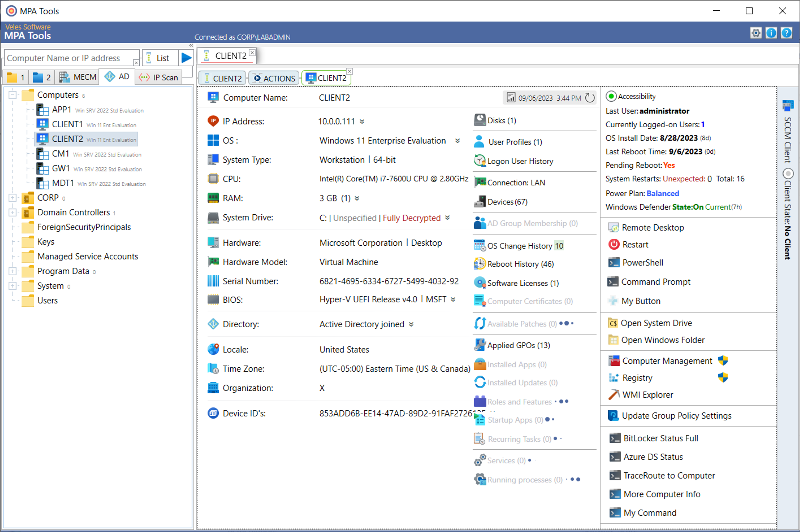The height and width of the screenshot is (532, 800).
Task: Click the green Accessibility status indicator
Action: pyautogui.click(x=611, y=96)
